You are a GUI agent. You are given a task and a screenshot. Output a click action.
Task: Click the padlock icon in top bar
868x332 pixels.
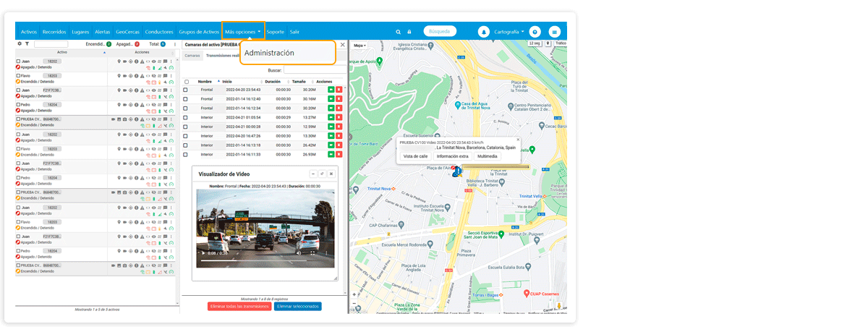pos(409,32)
